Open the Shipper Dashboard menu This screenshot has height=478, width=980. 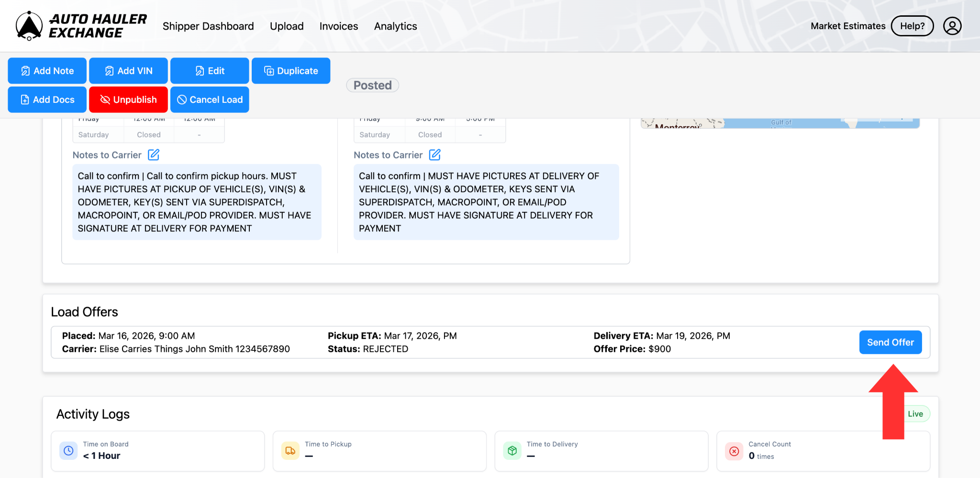208,26
